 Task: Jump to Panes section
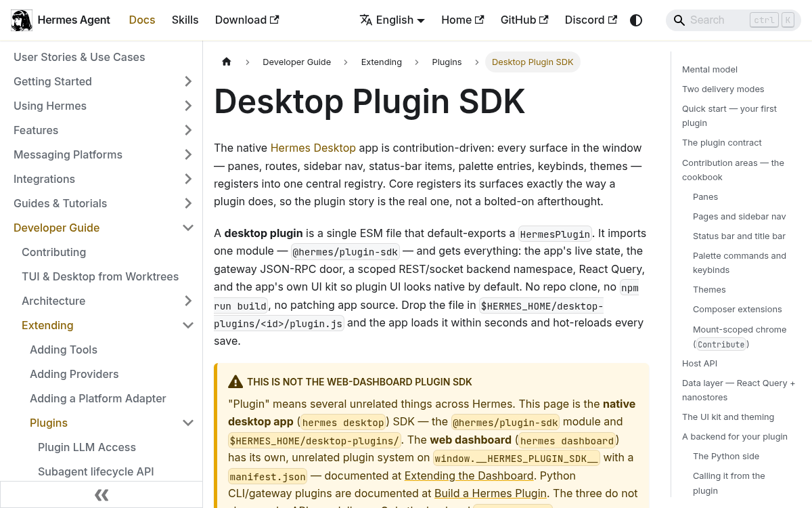tap(705, 196)
